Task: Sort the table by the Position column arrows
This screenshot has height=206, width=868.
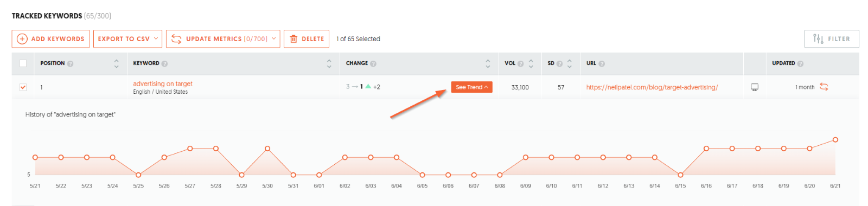Action: pyautogui.click(x=116, y=63)
